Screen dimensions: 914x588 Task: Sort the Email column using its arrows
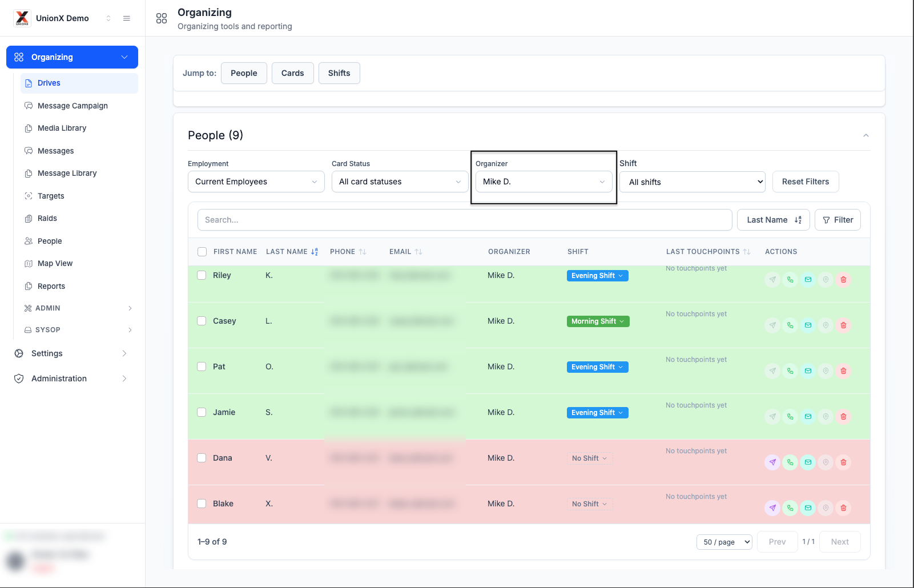point(418,252)
